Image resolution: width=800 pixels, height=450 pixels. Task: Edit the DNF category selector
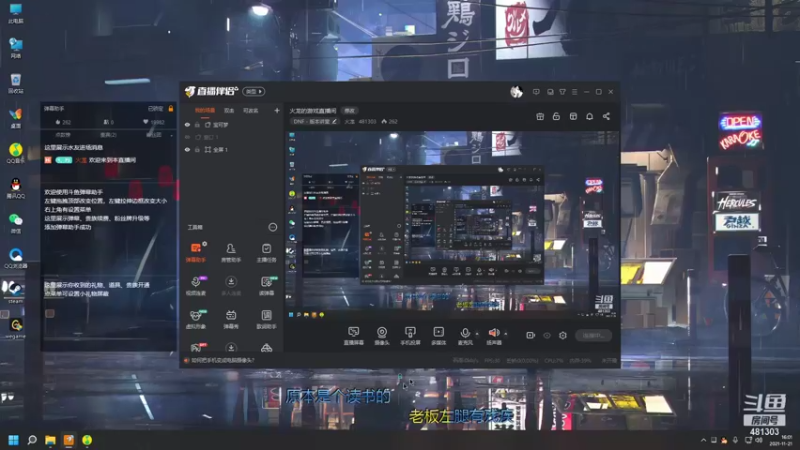tap(315, 122)
